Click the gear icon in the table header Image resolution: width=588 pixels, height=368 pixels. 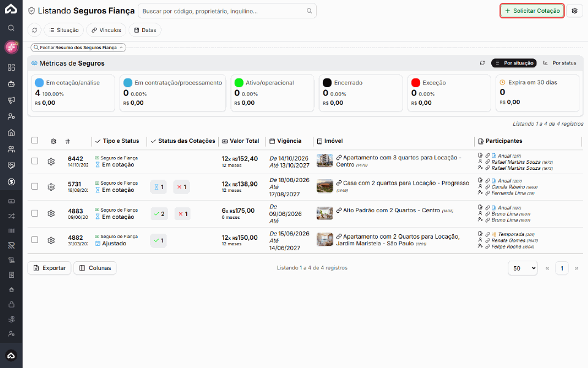pyautogui.click(x=53, y=141)
